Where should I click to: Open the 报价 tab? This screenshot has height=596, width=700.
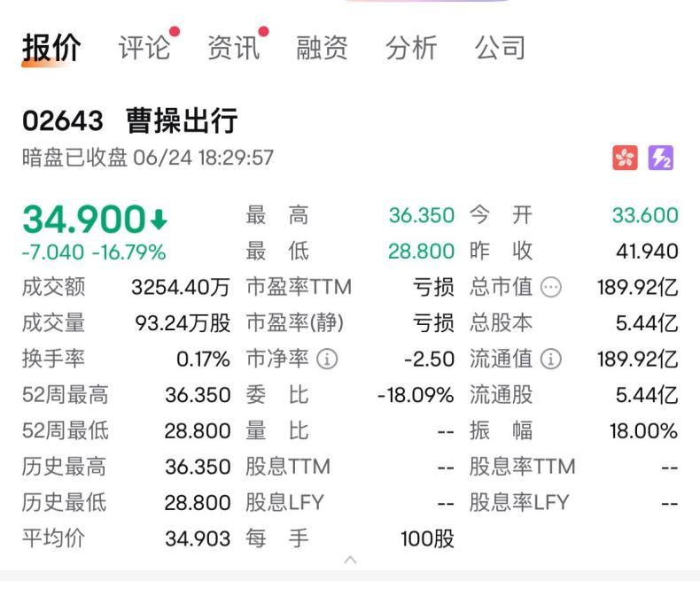pyautogui.click(x=51, y=48)
